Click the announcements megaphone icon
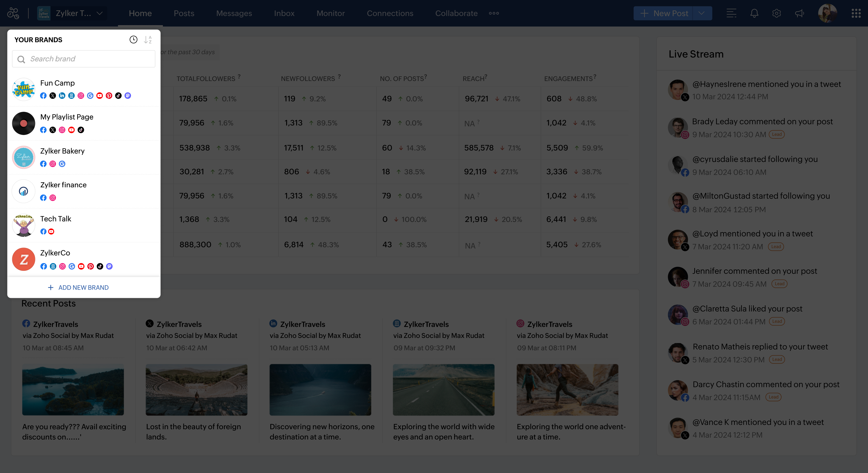This screenshot has width=868, height=473. 799,13
